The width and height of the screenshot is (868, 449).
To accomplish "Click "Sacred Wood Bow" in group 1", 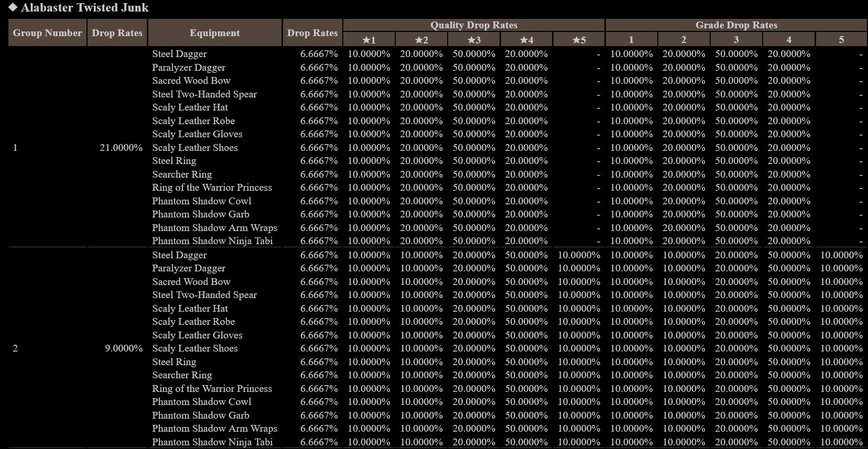I will coord(191,81).
